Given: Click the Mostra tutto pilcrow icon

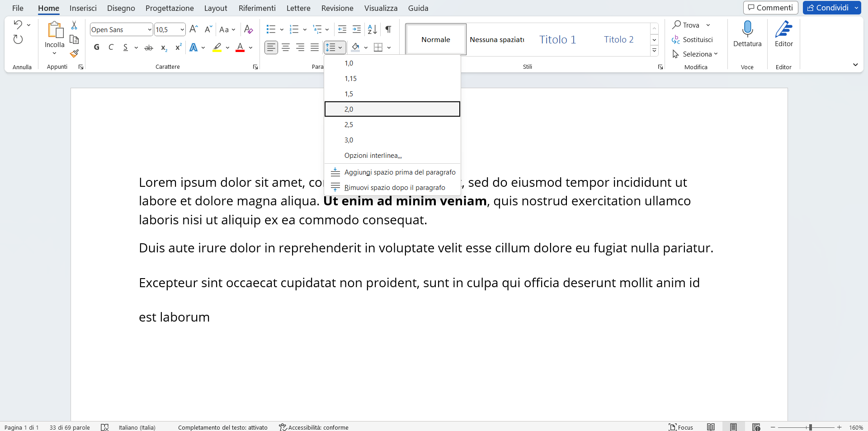Looking at the screenshot, I should point(388,29).
